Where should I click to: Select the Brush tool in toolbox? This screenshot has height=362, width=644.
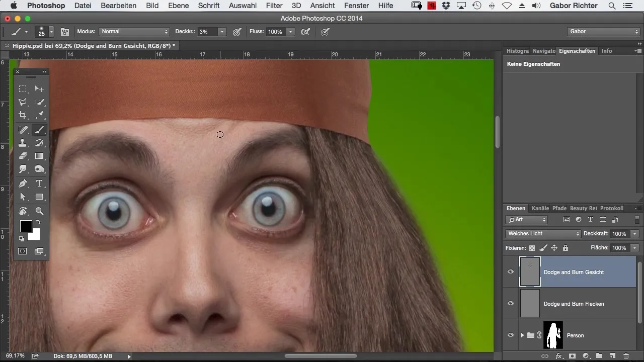39,130
